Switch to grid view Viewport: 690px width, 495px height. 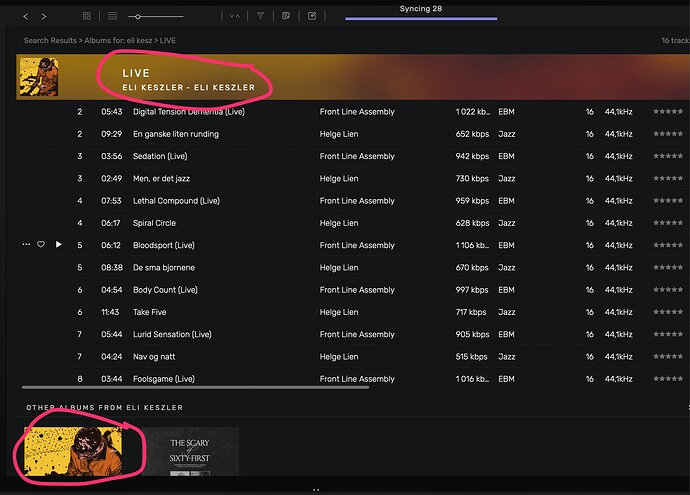pos(87,16)
